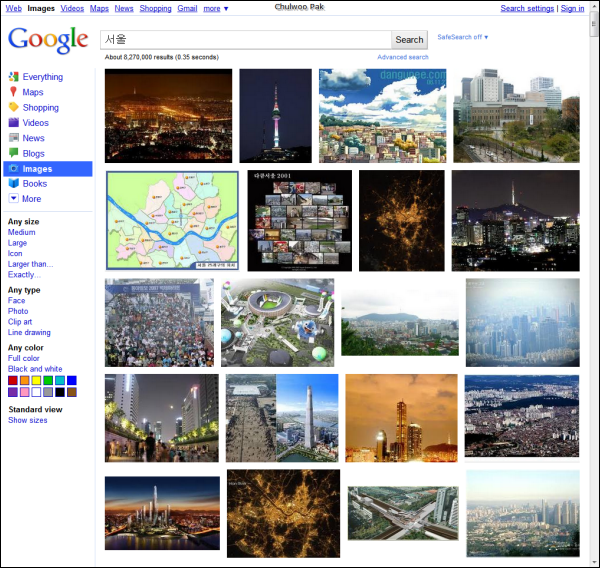Viewport: 600px width, 568px height.
Task: Select the Maps pin icon in sidebar
Action: point(13,92)
